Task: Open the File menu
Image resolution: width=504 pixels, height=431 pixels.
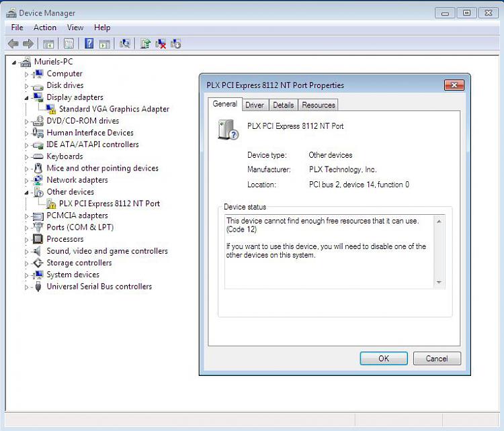Action: tap(17, 28)
